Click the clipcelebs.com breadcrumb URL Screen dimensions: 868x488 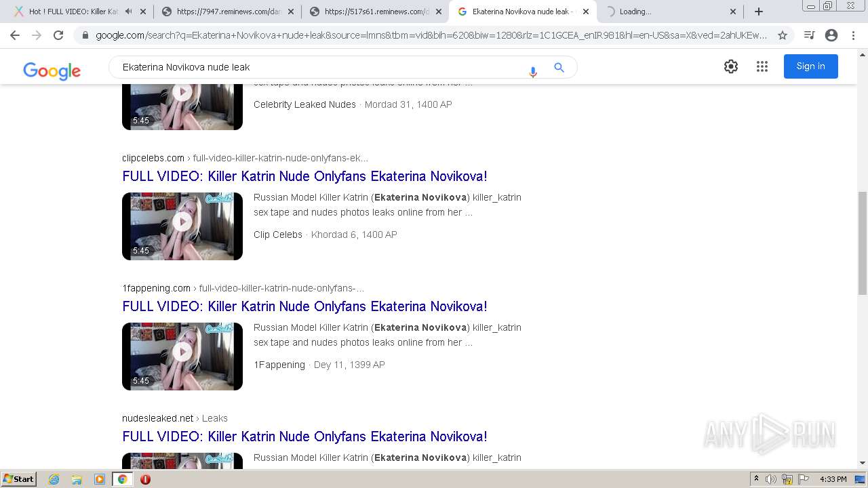tap(245, 158)
